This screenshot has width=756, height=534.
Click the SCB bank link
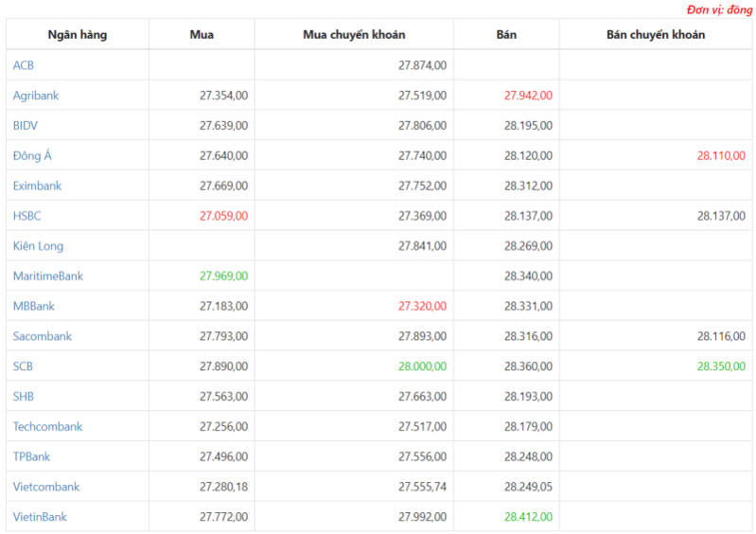tap(23, 366)
